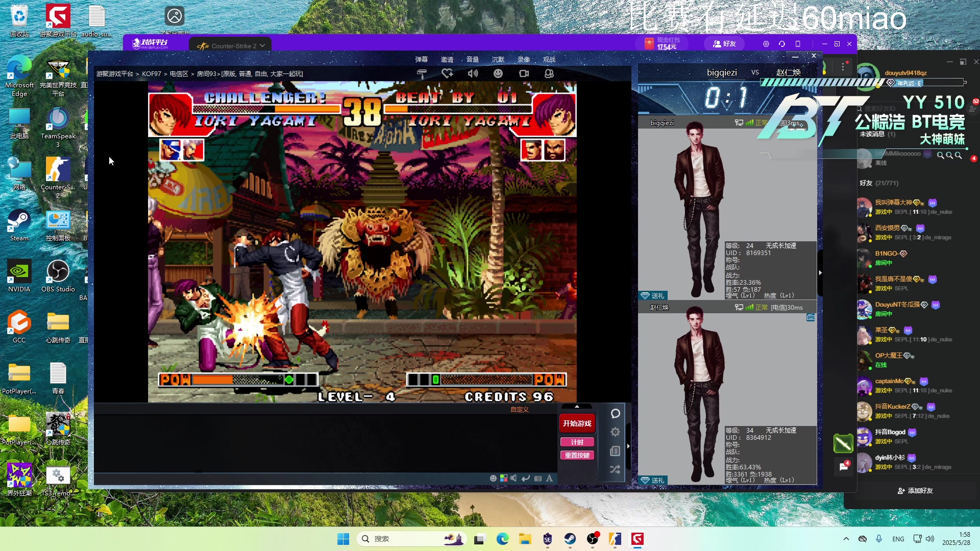The width and height of the screenshot is (980, 551).
Task: Click the shuffle arrows icon in side panel
Action: click(x=616, y=469)
